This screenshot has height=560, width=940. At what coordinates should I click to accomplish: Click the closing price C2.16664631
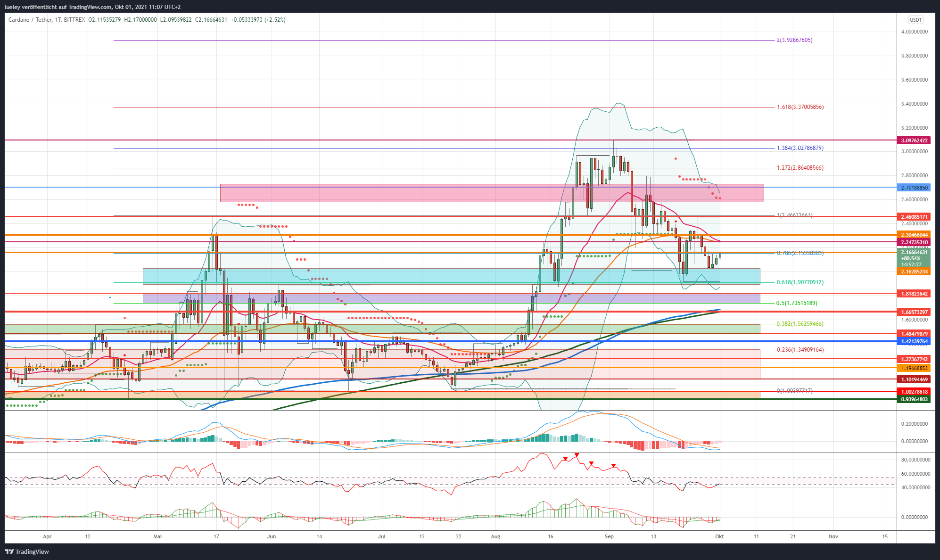click(x=211, y=20)
